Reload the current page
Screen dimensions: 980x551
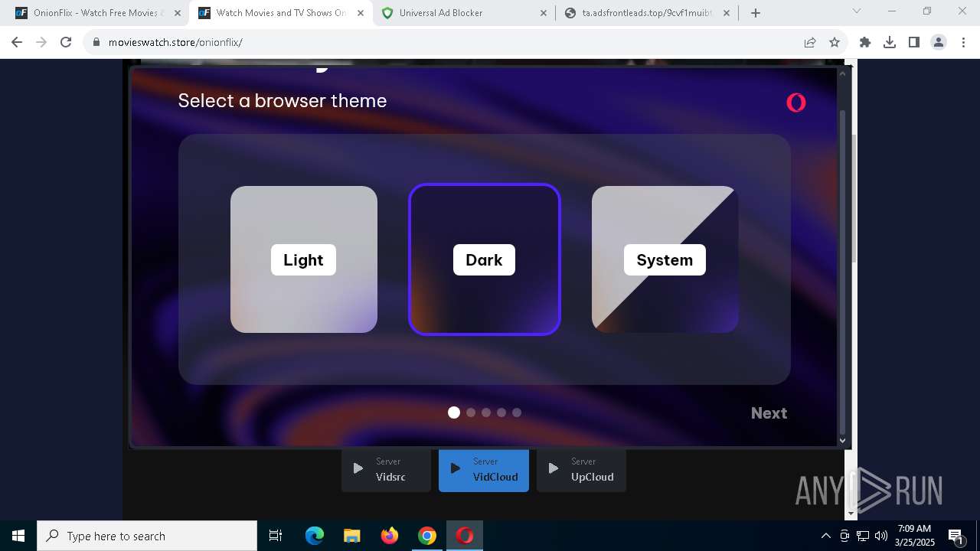(66, 42)
